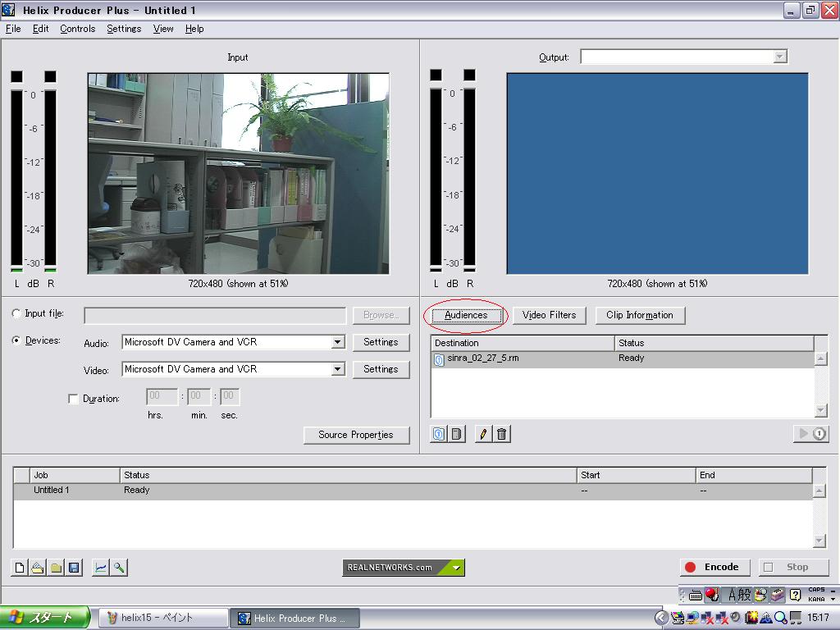Click the Input file path field
The height and width of the screenshot is (630, 840).
coord(216,316)
